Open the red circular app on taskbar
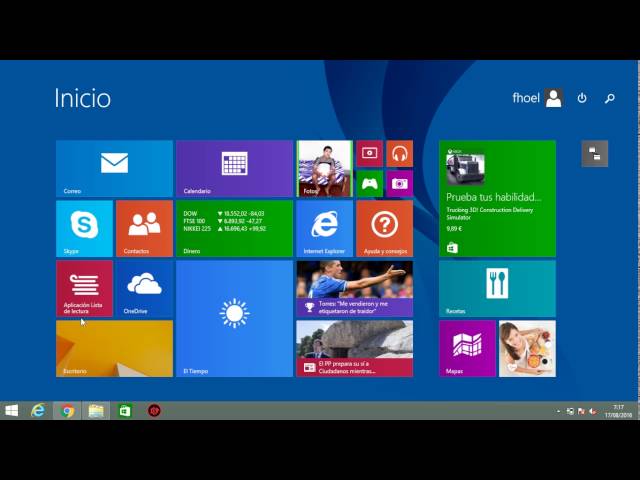Screen dimensions: 640x480 [x=154, y=411]
